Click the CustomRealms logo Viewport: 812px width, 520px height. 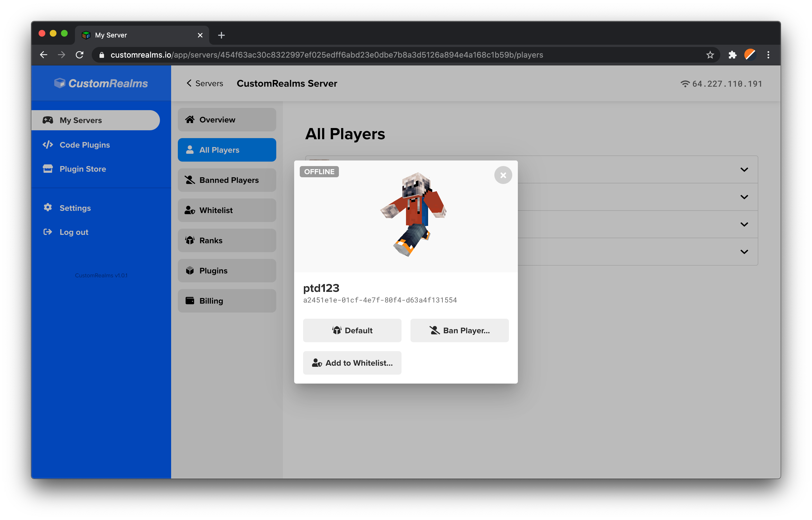(x=101, y=83)
